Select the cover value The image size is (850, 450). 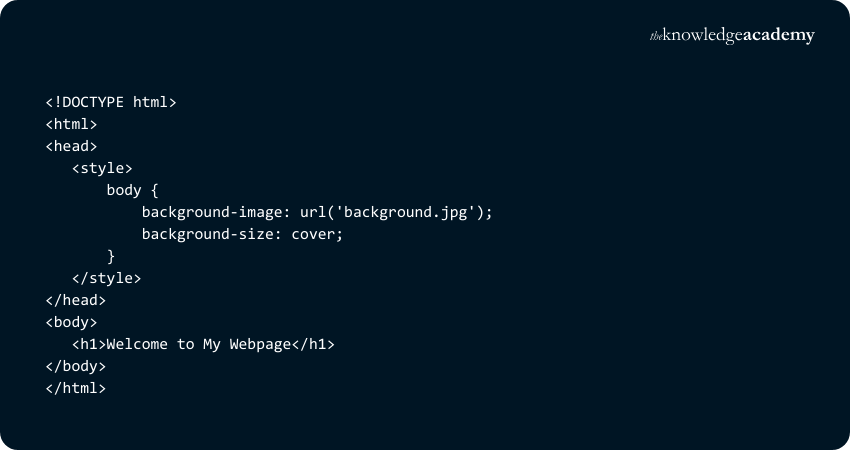[313, 234]
